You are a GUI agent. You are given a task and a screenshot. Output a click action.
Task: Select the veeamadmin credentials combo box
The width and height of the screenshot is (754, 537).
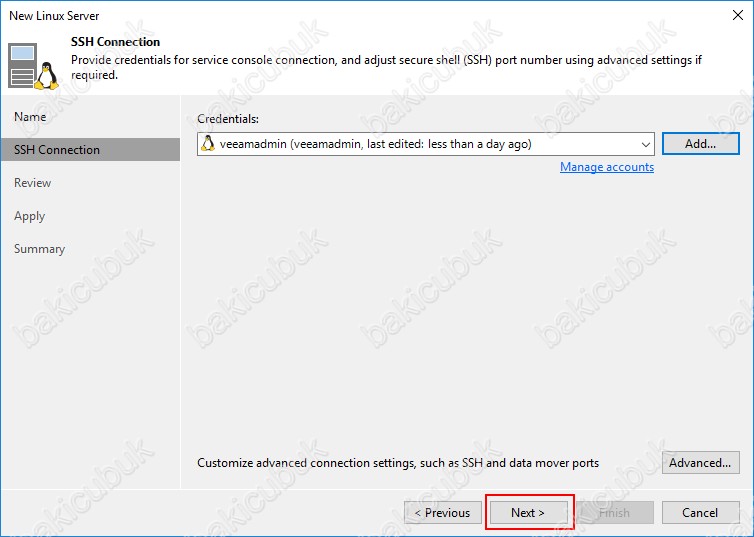(x=426, y=144)
